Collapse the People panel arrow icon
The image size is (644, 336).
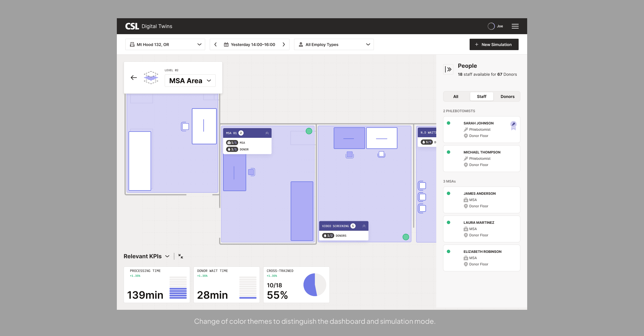448,69
